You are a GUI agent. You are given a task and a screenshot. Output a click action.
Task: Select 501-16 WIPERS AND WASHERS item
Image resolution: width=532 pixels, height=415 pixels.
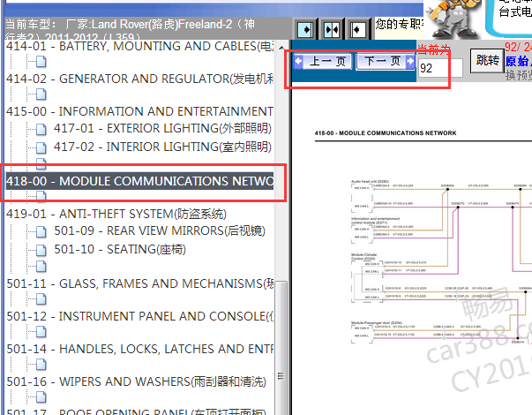(137, 381)
